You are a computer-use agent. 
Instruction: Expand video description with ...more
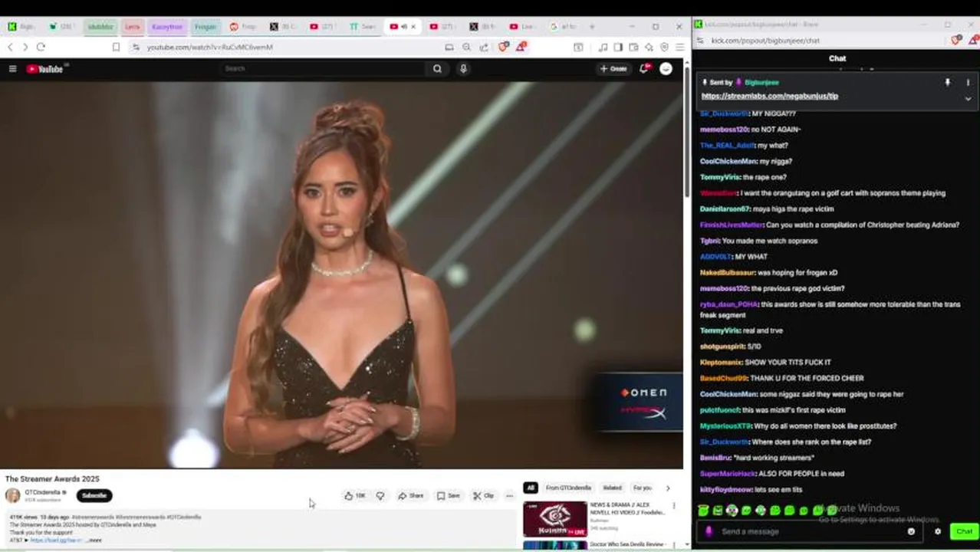tap(94, 540)
